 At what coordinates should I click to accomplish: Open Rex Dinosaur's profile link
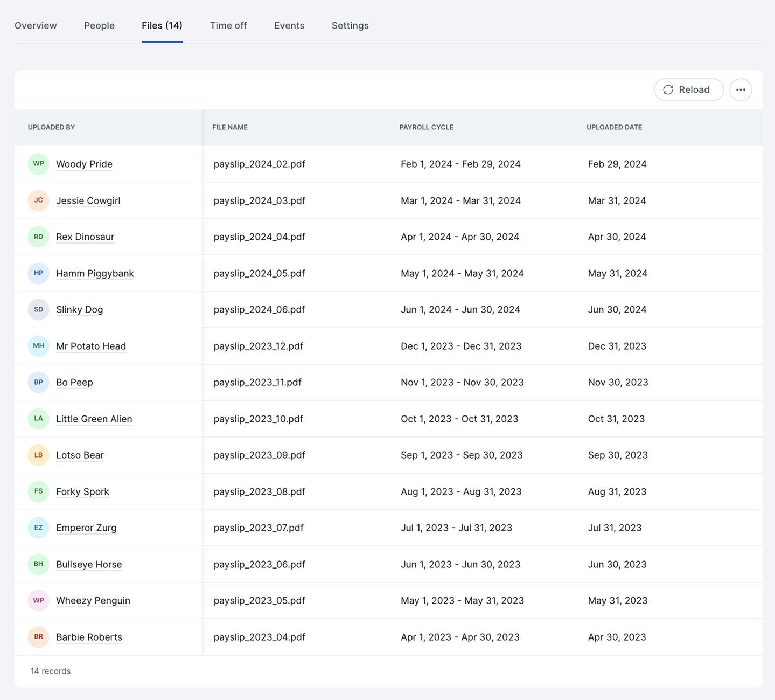tap(85, 237)
